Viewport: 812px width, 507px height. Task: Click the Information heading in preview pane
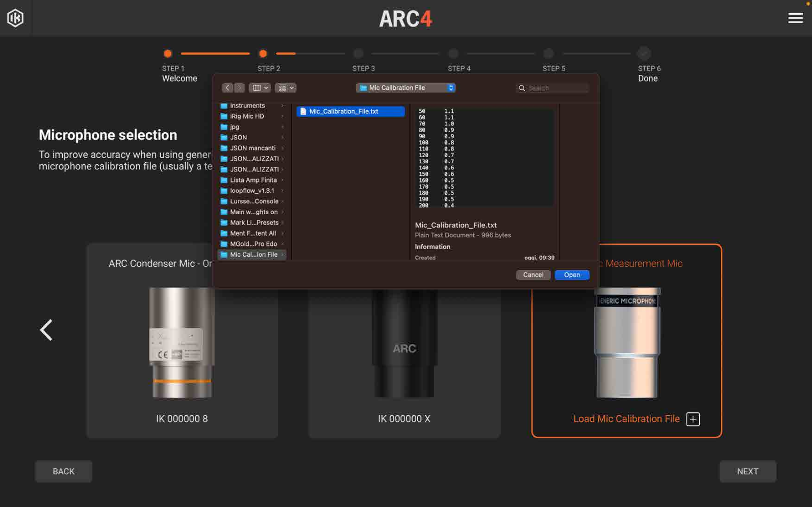tap(433, 247)
